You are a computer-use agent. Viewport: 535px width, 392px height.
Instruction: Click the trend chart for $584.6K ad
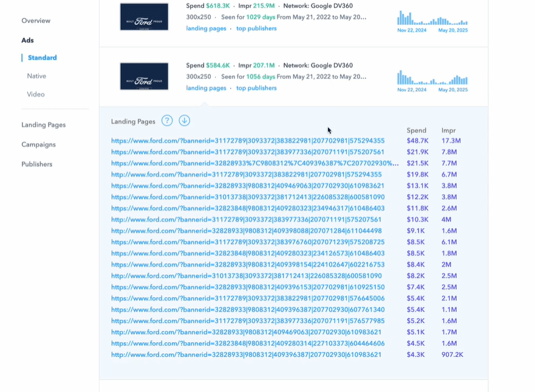[x=432, y=78]
